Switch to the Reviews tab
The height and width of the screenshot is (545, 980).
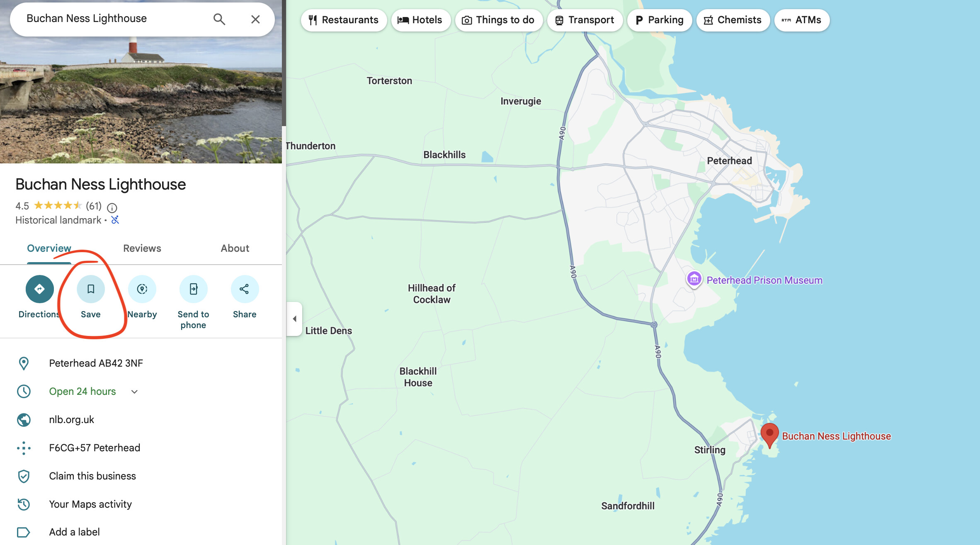142,248
